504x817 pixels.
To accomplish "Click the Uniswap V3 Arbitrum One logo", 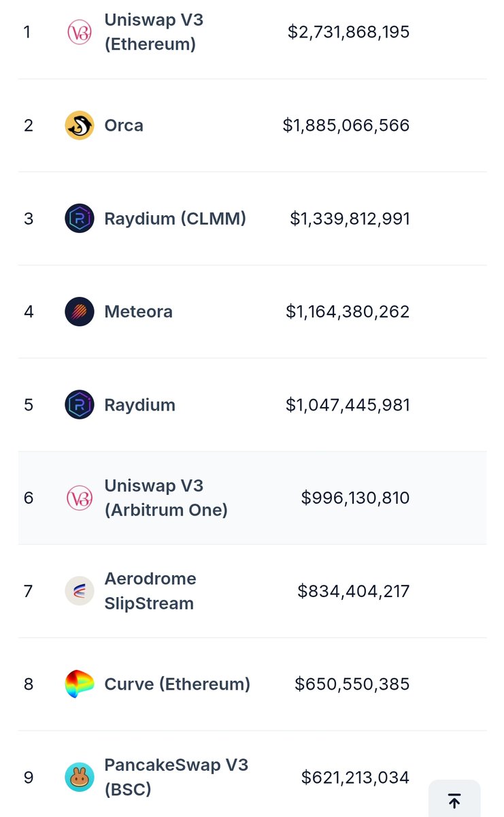I will (79, 498).
